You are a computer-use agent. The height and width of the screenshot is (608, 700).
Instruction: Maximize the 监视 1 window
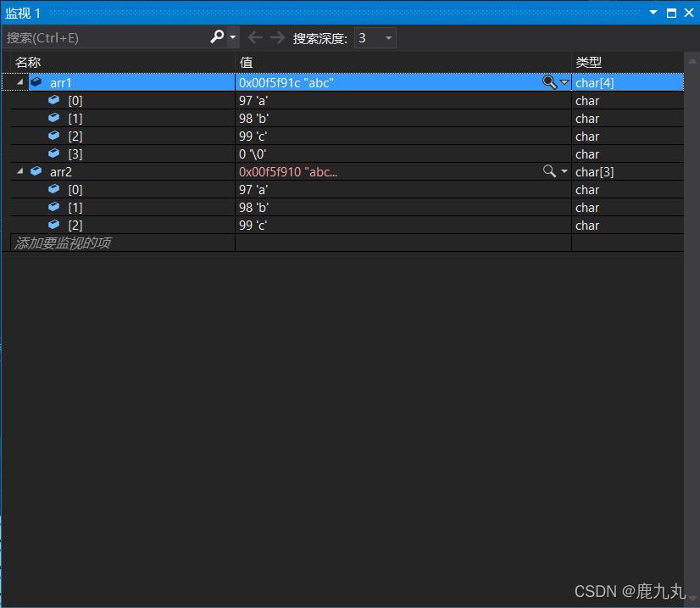click(x=671, y=13)
